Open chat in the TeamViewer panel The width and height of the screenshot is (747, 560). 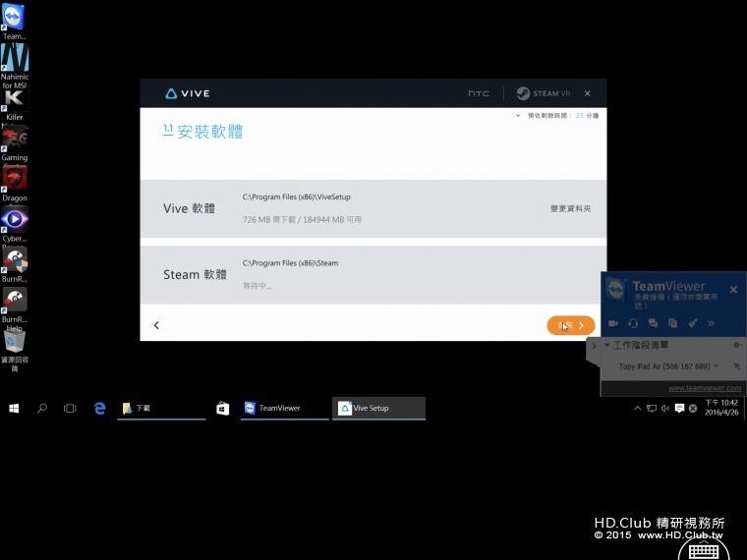[653, 323]
